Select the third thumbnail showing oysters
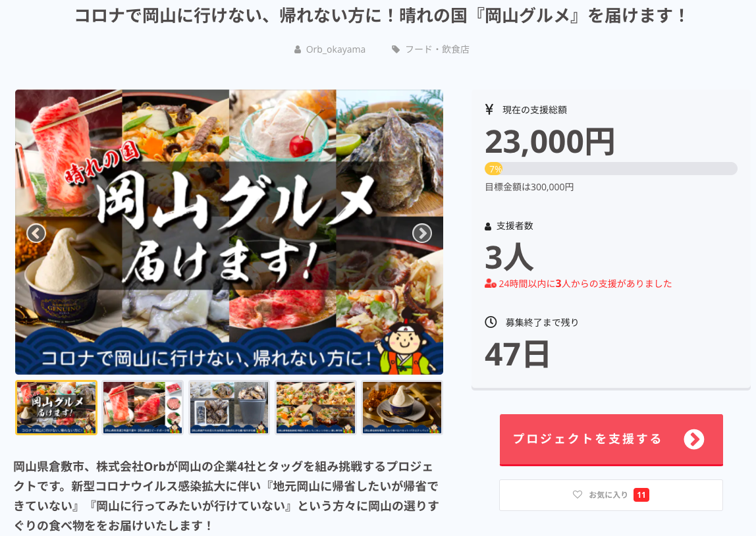This screenshot has height=536, width=756. point(229,408)
